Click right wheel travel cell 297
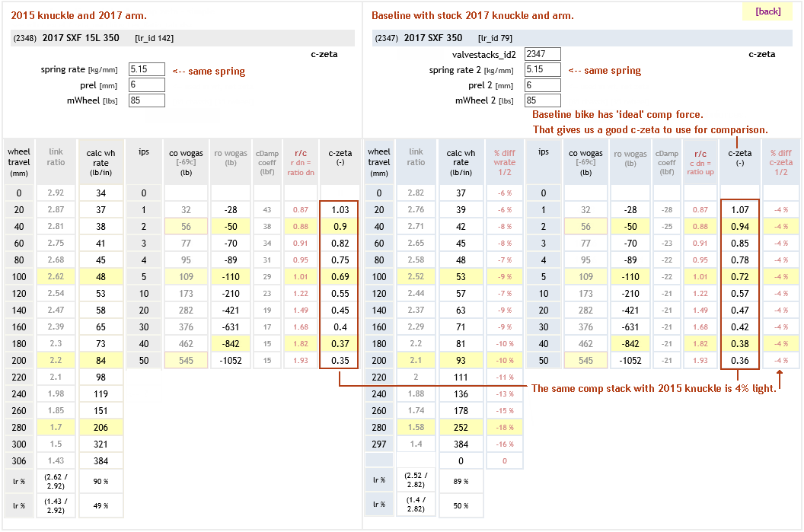804x532 pixels. pyautogui.click(x=379, y=444)
